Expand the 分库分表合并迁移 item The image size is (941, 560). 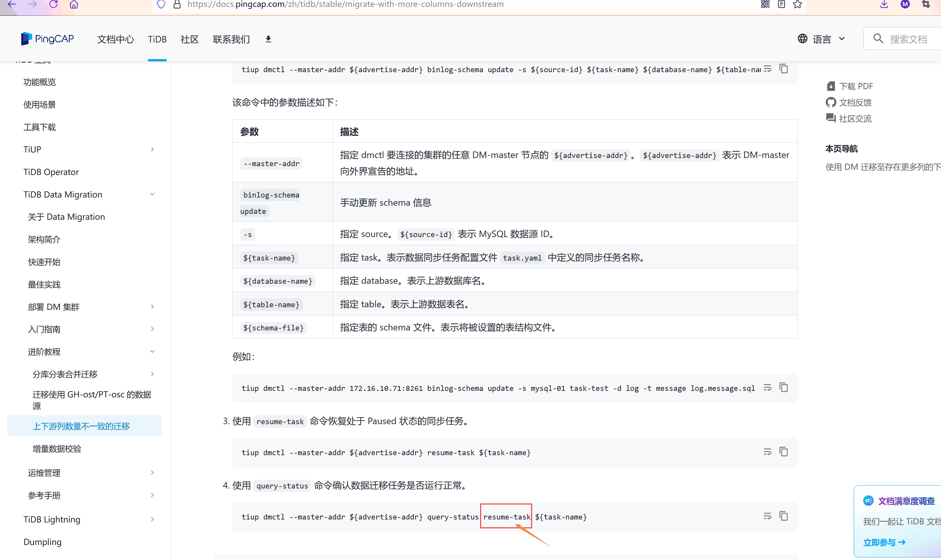click(x=152, y=374)
